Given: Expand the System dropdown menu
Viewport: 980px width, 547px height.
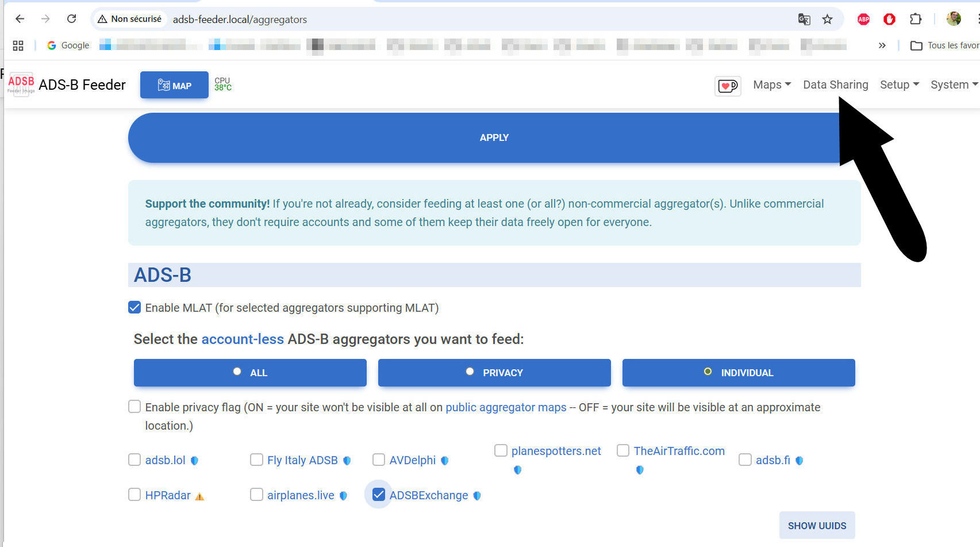Looking at the screenshot, I should (954, 85).
